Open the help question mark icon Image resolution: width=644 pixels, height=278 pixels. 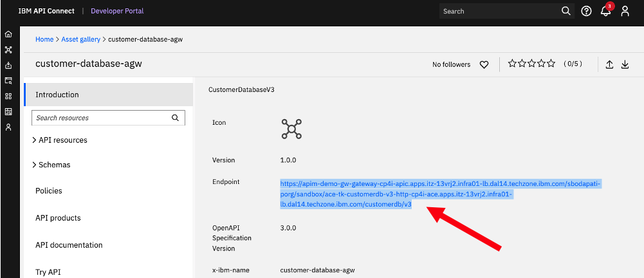[x=586, y=11]
